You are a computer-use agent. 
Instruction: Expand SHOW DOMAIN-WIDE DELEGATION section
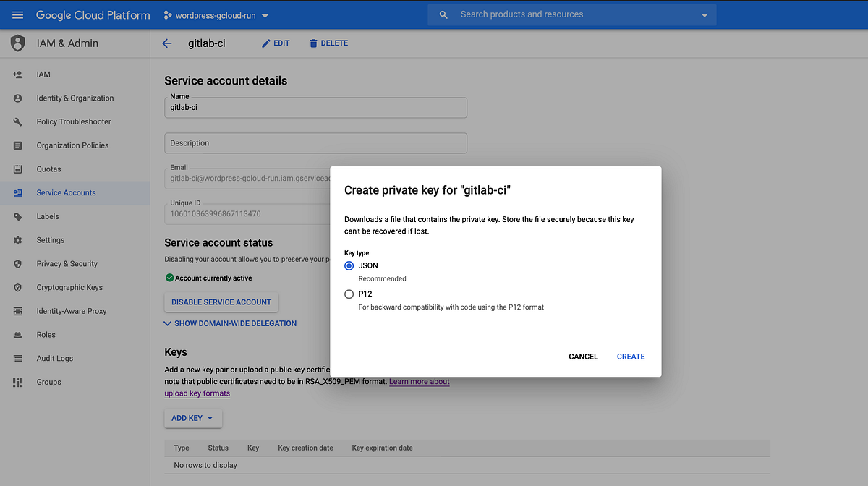[x=230, y=323]
